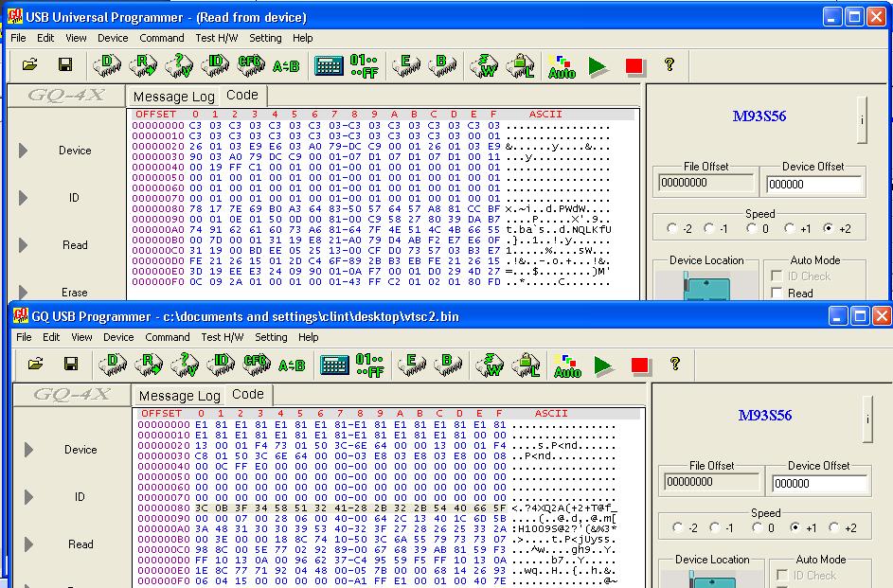Click the 'i' info button in USB Universal Programmer
This screenshot has width=893, height=588.
click(x=863, y=120)
